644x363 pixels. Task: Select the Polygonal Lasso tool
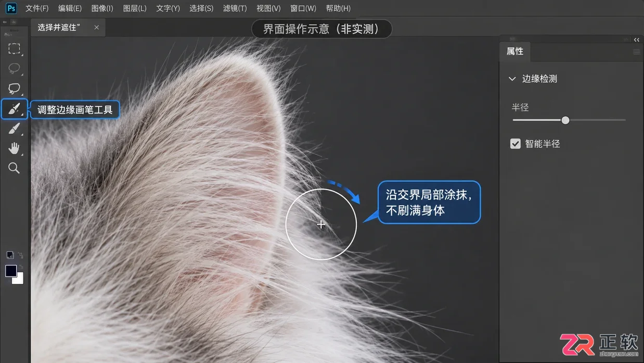pos(14,89)
